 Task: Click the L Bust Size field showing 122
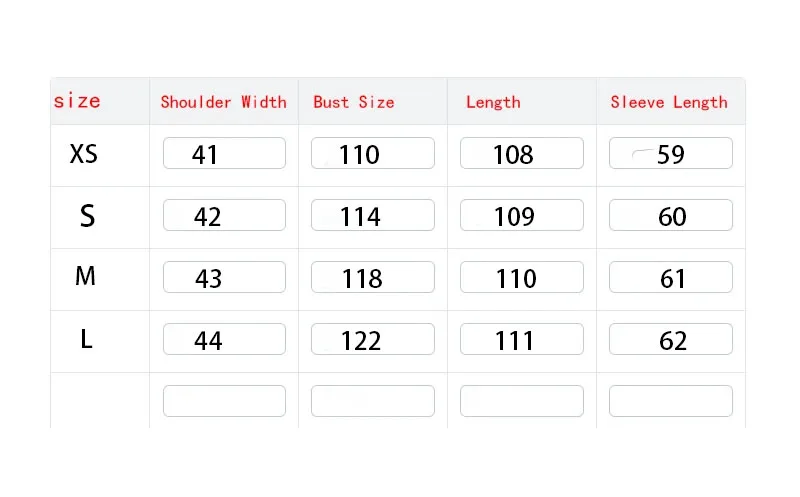pos(373,339)
